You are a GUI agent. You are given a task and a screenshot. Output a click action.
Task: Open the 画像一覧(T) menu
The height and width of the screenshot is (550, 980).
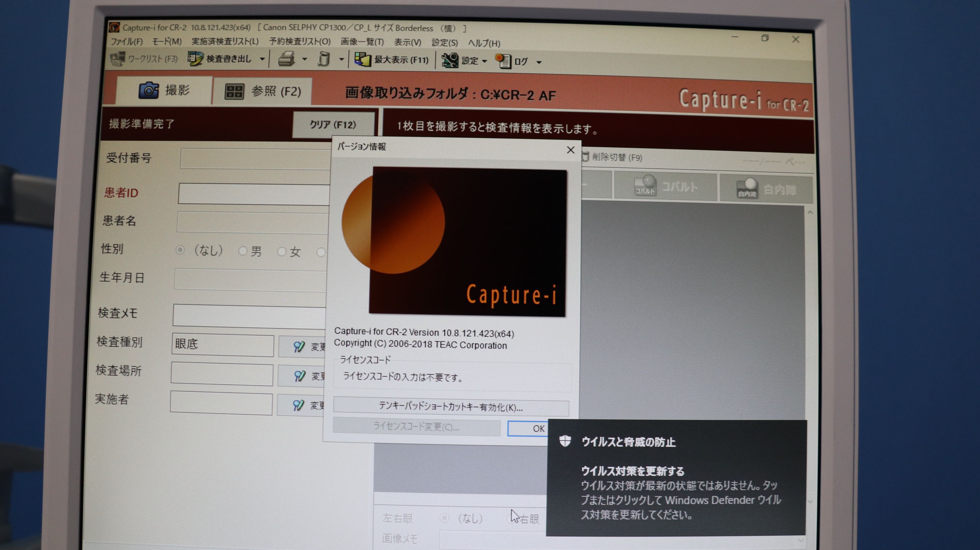point(362,42)
